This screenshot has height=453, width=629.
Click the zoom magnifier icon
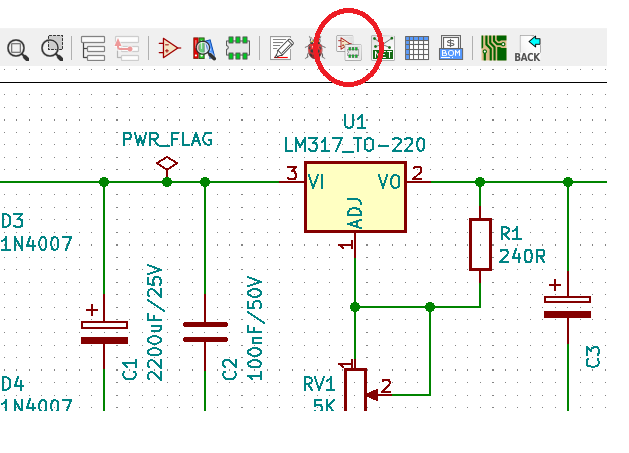[18, 47]
